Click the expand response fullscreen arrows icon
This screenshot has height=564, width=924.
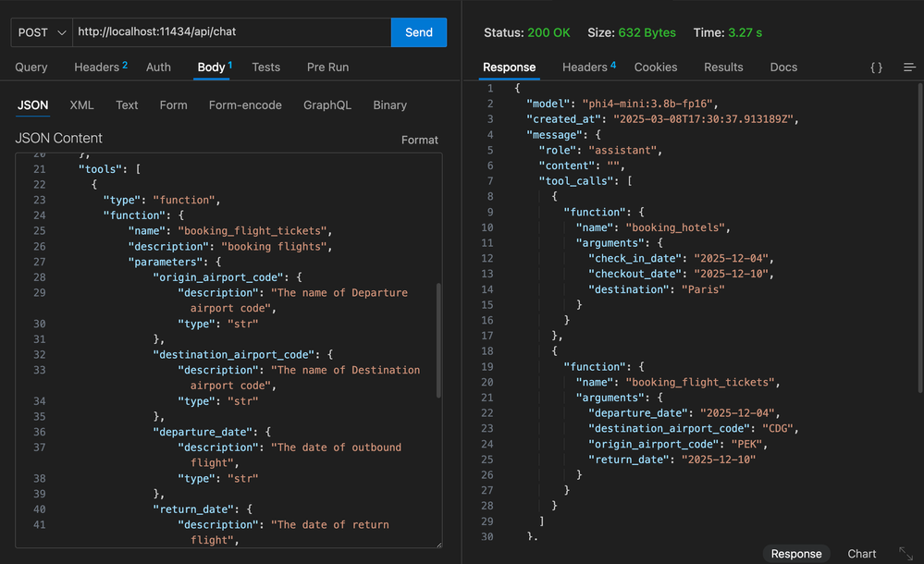coord(906,553)
